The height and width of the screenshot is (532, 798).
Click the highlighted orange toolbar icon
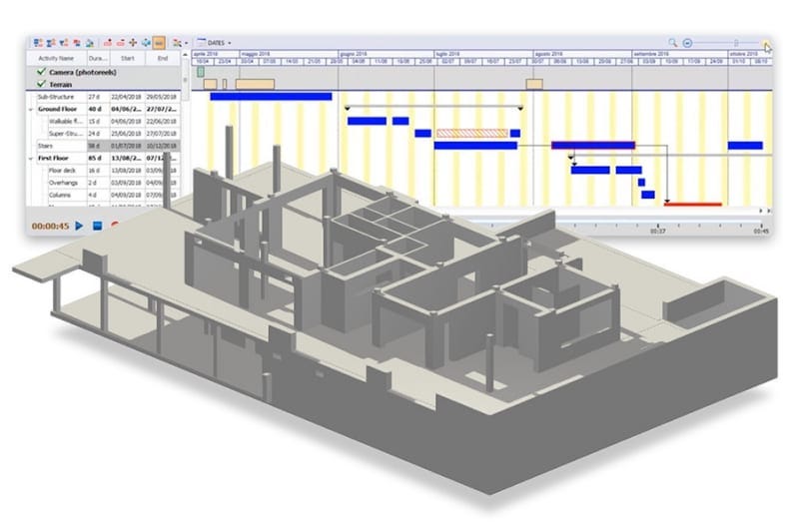(158, 43)
